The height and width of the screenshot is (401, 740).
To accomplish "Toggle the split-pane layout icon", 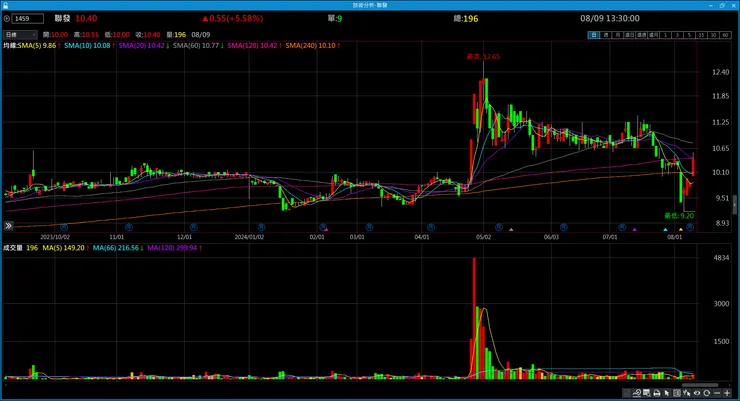I will click(x=677, y=393).
